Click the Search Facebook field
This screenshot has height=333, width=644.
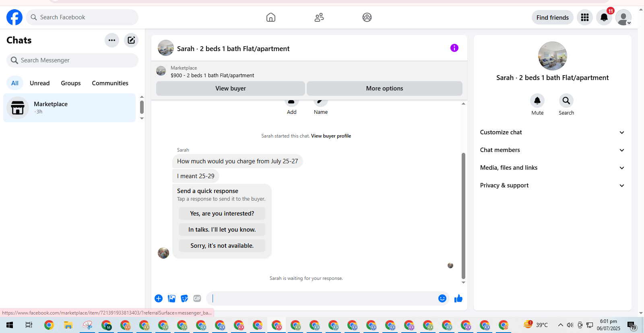(x=82, y=17)
